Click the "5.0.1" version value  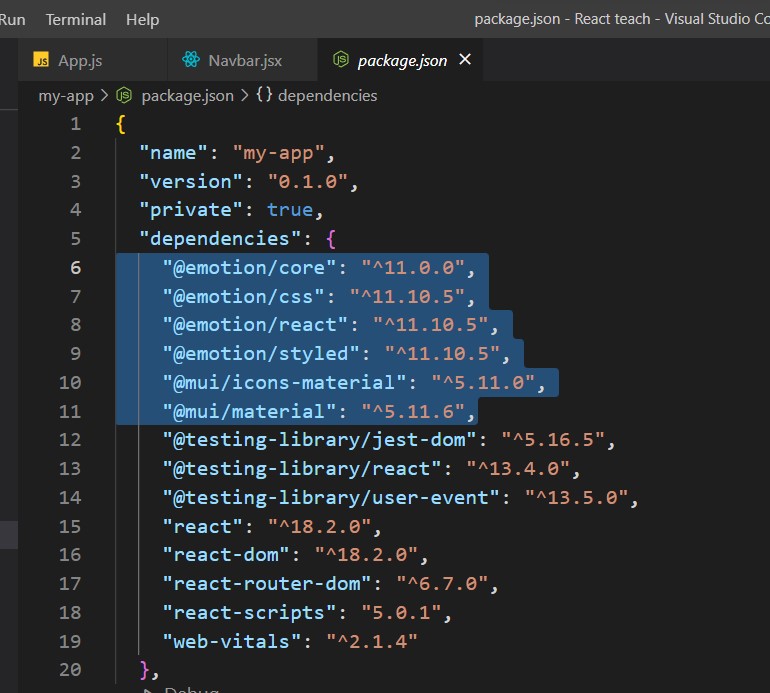[x=401, y=612]
